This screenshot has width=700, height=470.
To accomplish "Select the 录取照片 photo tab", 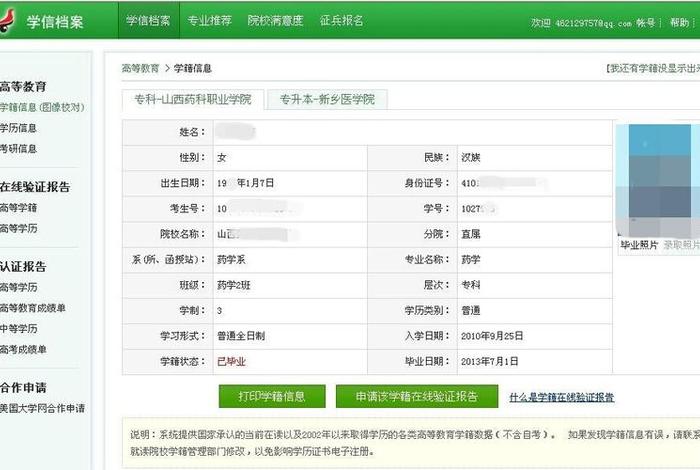I will click(682, 245).
